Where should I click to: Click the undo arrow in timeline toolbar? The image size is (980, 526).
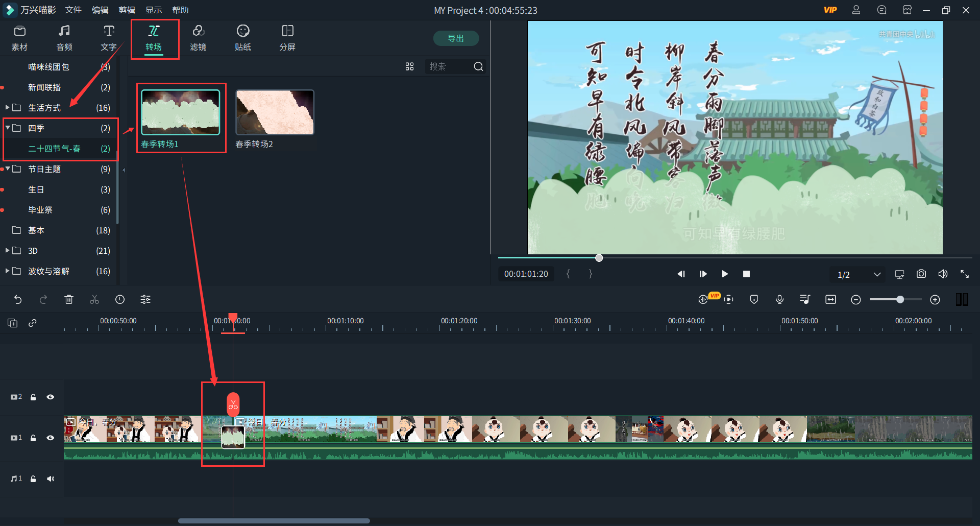(18, 300)
